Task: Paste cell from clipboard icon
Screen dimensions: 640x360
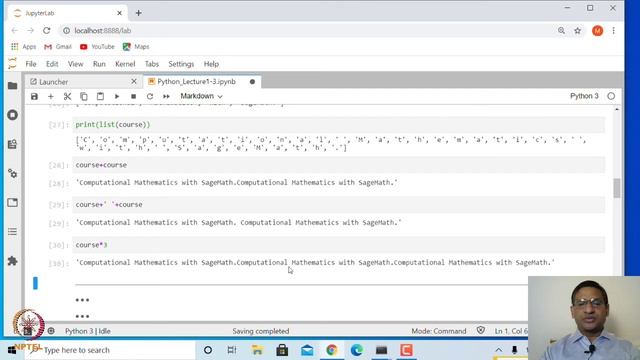Action: point(100,96)
